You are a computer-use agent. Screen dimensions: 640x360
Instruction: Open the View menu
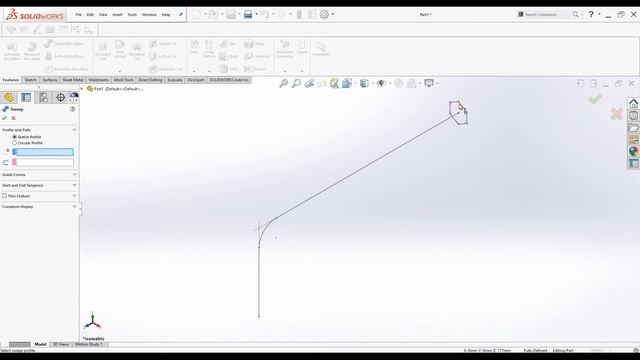pos(103,15)
